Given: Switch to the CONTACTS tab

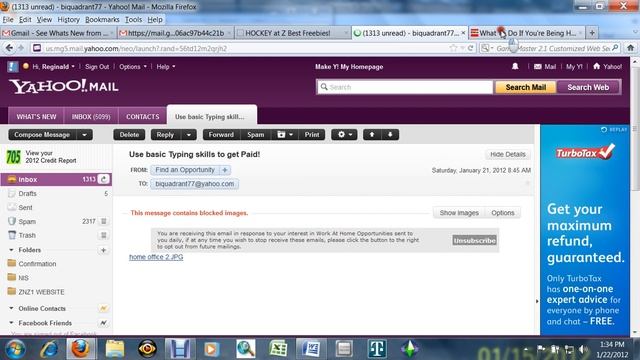Looking at the screenshot, I should click(142, 117).
